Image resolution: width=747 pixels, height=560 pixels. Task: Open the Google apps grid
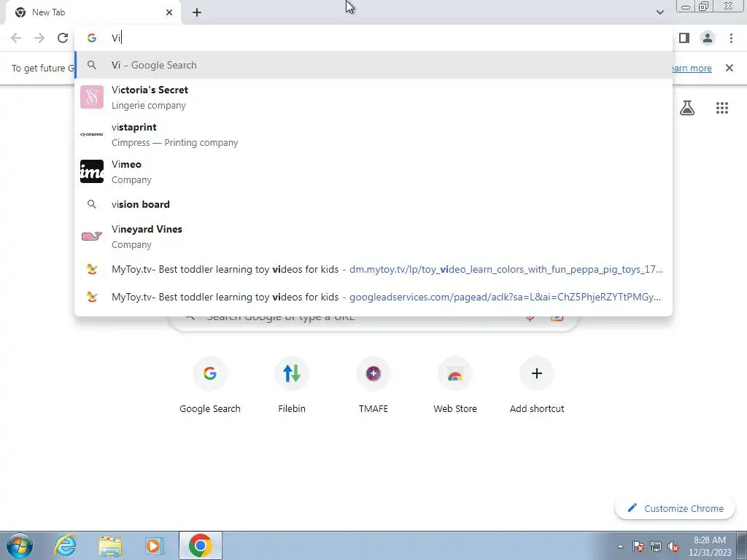[722, 108]
